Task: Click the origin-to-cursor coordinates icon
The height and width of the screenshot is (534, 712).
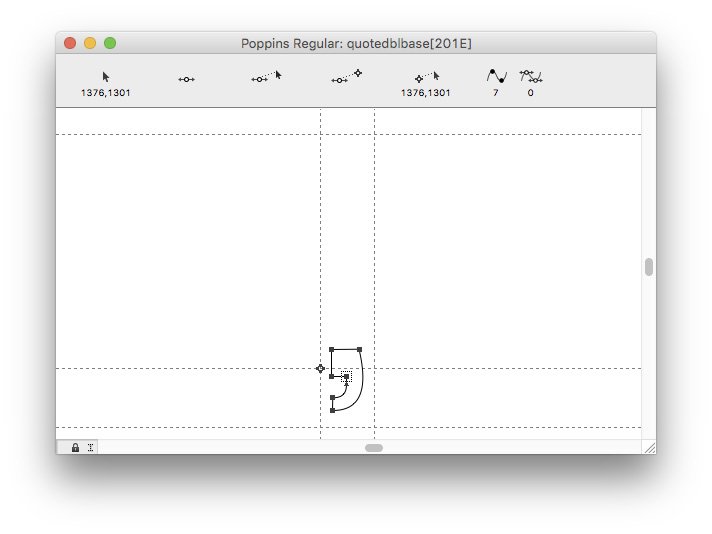Action: click(426, 77)
